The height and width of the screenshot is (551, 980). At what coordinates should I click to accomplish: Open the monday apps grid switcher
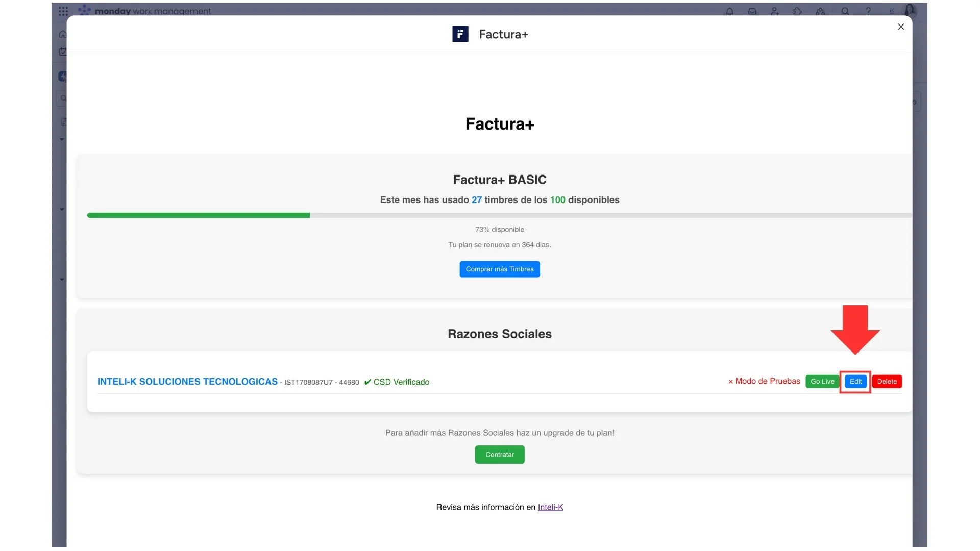(63, 11)
